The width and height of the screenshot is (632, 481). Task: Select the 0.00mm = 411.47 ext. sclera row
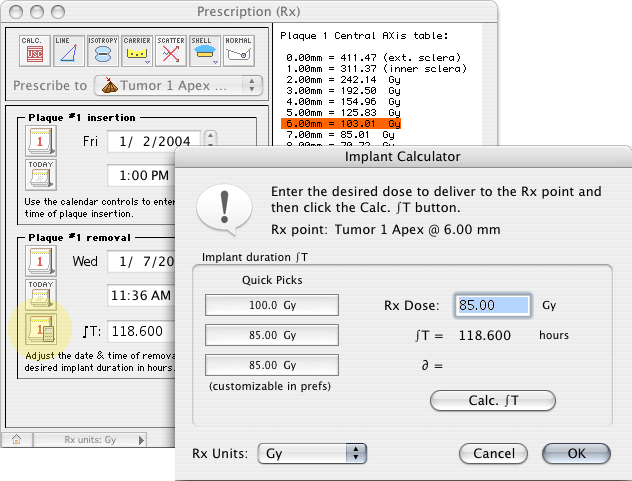point(373,58)
